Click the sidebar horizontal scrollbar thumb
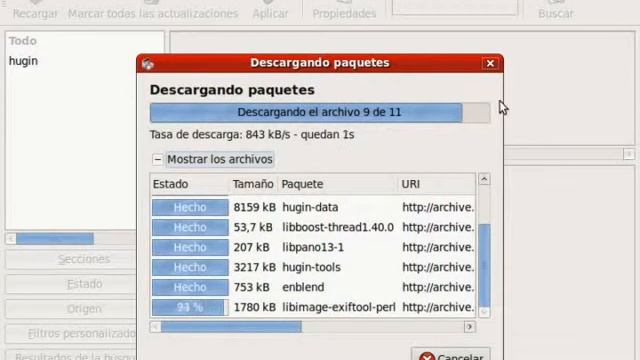 [55, 239]
